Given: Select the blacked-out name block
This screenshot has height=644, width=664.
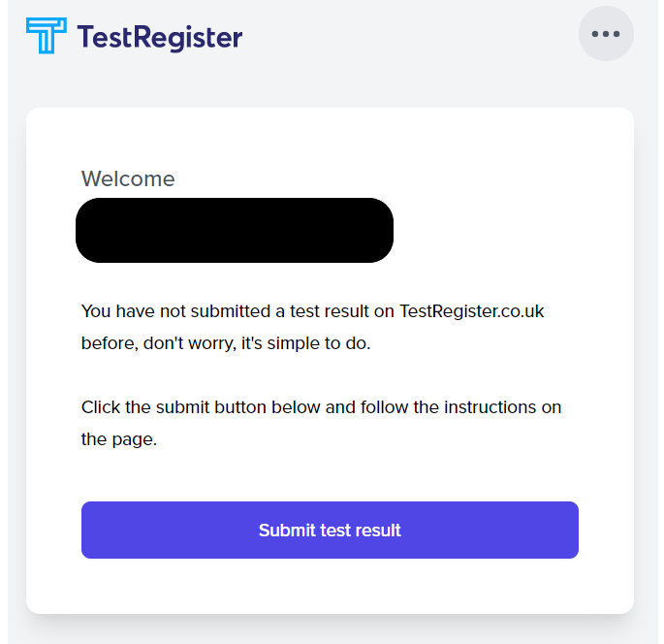Looking at the screenshot, I should point(235,230).
